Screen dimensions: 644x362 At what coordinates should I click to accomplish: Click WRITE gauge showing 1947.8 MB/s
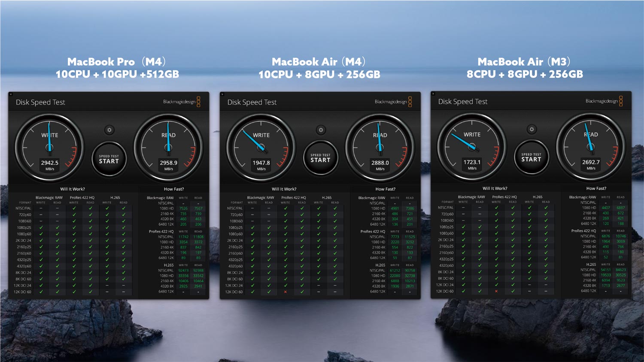(261, 148)
